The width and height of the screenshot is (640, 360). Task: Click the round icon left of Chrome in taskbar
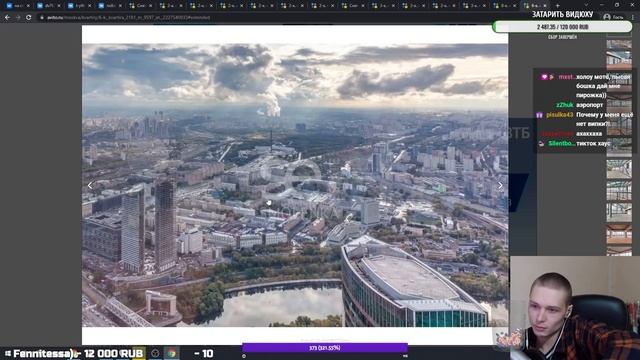[155, 353]
